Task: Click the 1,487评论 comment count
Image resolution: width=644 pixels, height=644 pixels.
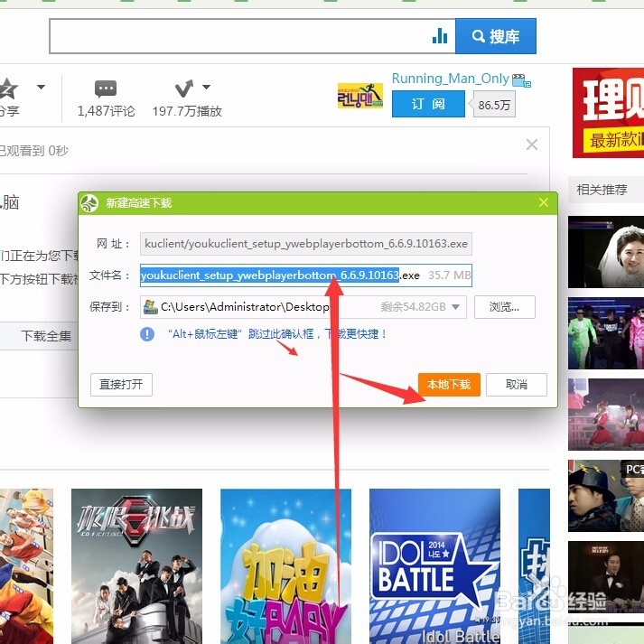Action: 106,111
